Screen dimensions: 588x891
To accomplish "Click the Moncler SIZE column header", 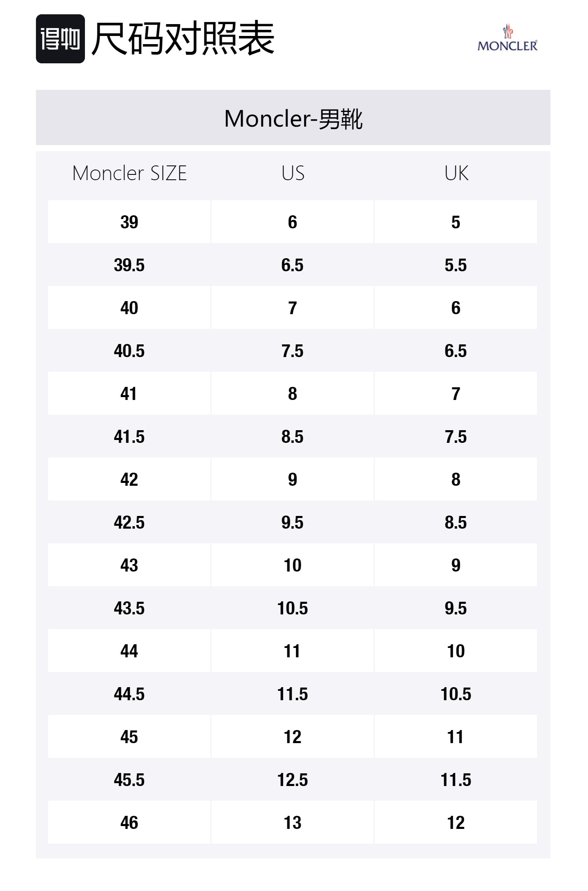I will coord(129,173).
